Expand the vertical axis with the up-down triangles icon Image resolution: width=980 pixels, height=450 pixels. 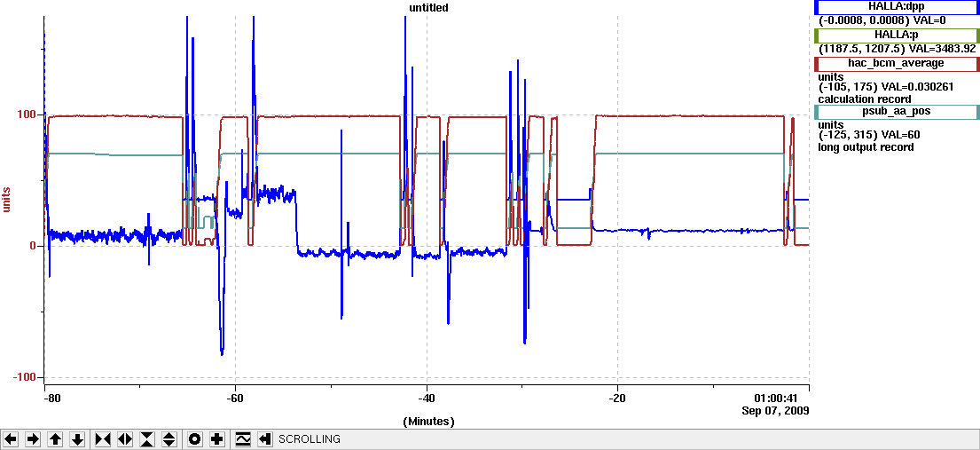click(x=170, y=439)
